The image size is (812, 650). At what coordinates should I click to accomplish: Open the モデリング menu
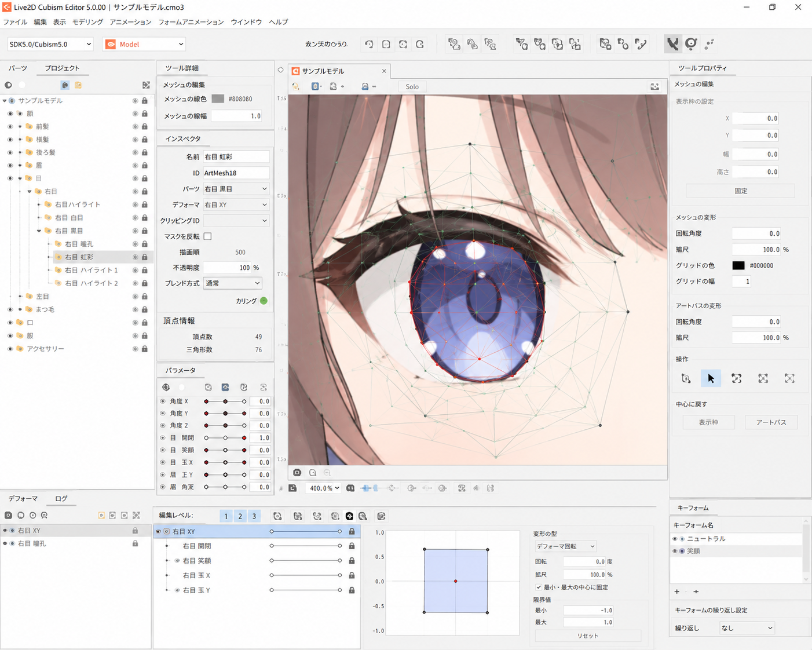point(87,22)
